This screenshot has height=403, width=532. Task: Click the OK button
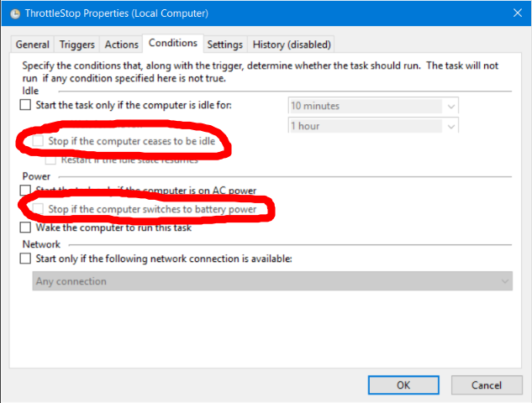[x=403, y=385]
